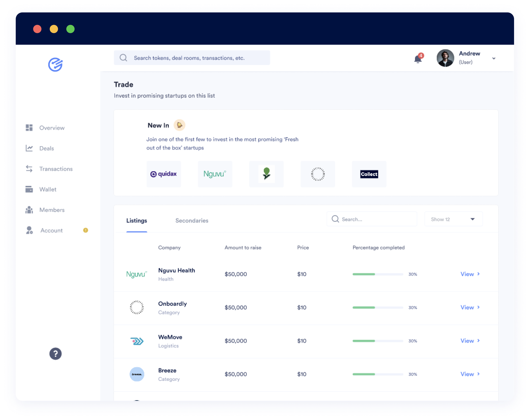This screenshot has height=420, width=530.
Task: Click the 30% progress bar for Breeze
Action: 377,374
